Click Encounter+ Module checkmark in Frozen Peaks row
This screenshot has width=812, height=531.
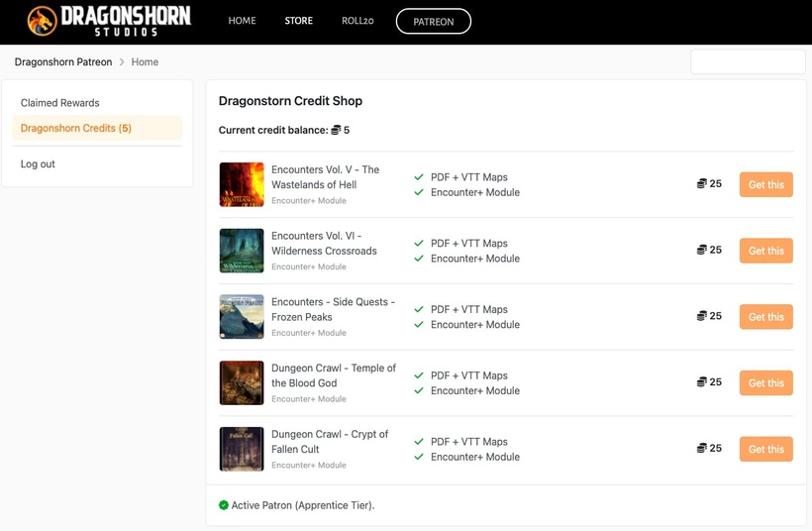[419, 324]
